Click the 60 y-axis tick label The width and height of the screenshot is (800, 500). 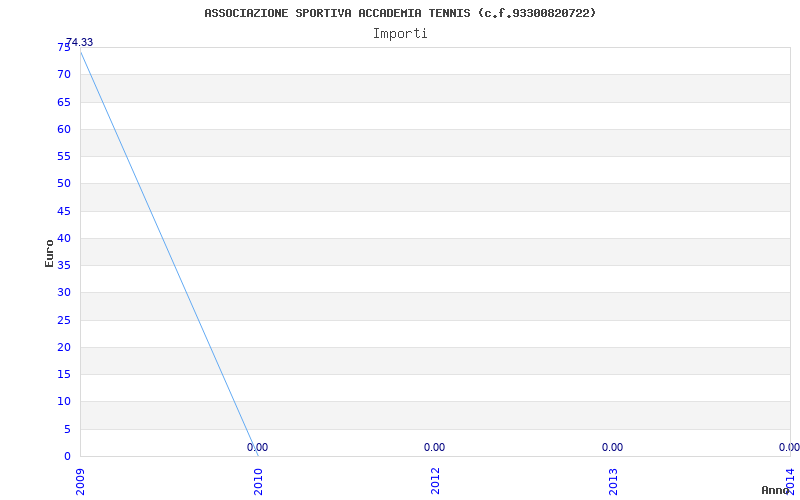pos(64,129)
